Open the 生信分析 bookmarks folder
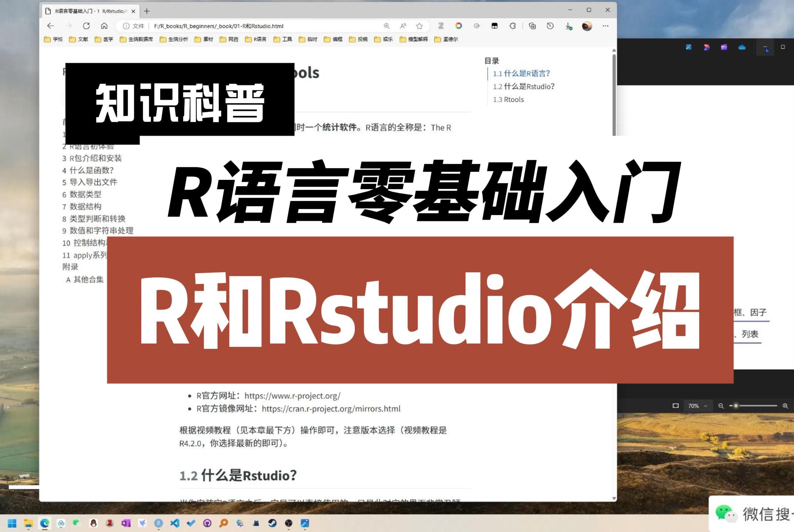794x532 pixels. pyautogui.click(x=174, y=39)
